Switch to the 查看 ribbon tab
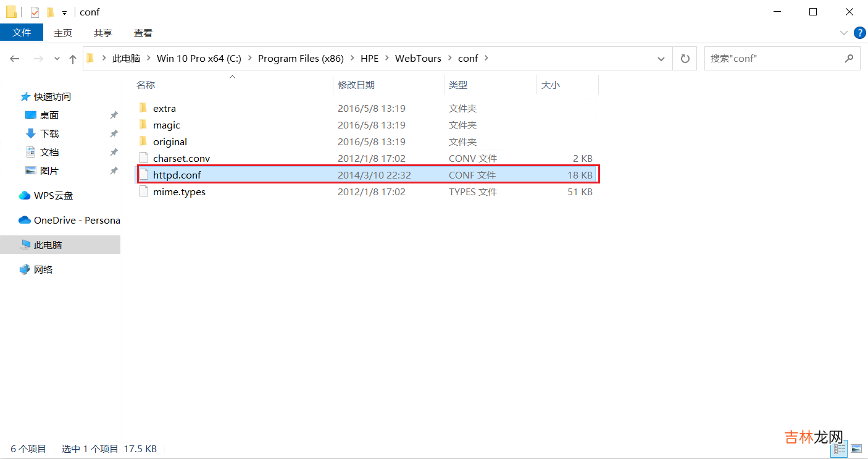The image size is (868, 459). click(x=143, y=33)
